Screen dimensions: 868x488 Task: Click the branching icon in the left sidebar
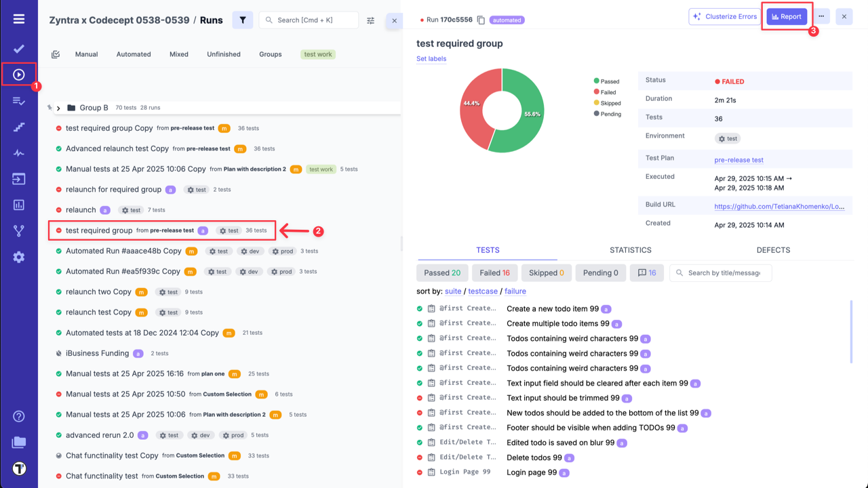coord(18,230)
